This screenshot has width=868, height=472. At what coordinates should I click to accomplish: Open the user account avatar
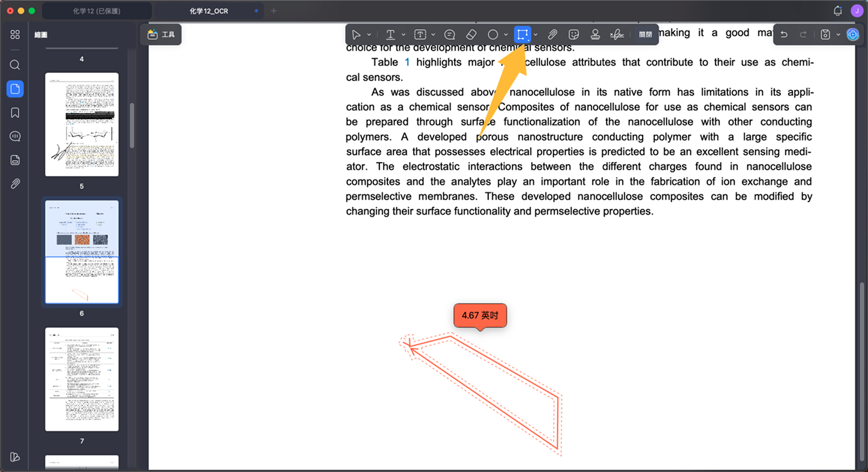[x=857, y=11]
